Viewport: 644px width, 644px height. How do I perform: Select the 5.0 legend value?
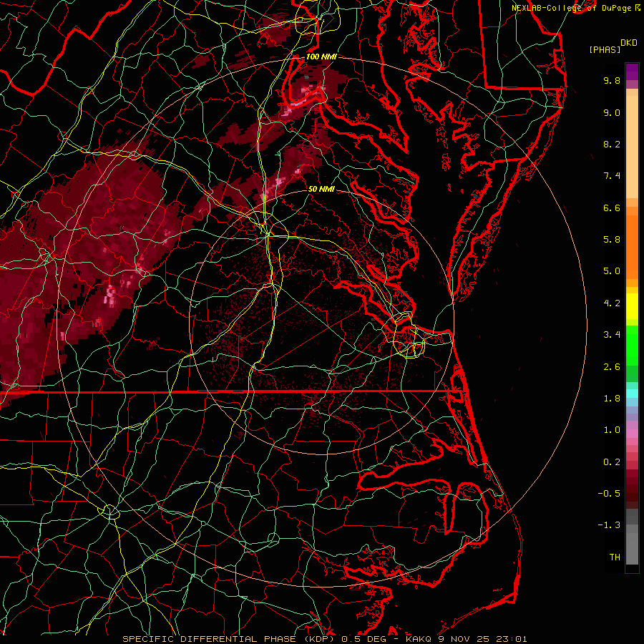pos(612,271)
